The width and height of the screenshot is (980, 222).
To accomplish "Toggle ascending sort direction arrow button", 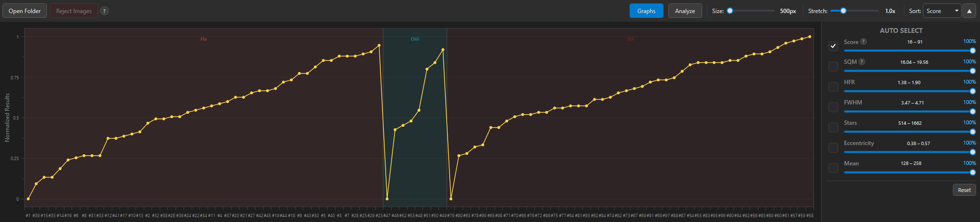I will click(969, 11).
